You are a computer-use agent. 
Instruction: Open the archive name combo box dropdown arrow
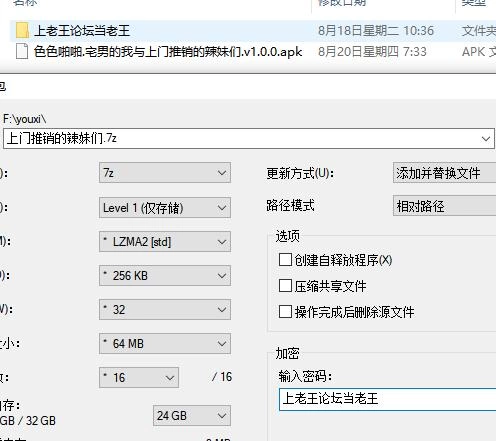486,138
